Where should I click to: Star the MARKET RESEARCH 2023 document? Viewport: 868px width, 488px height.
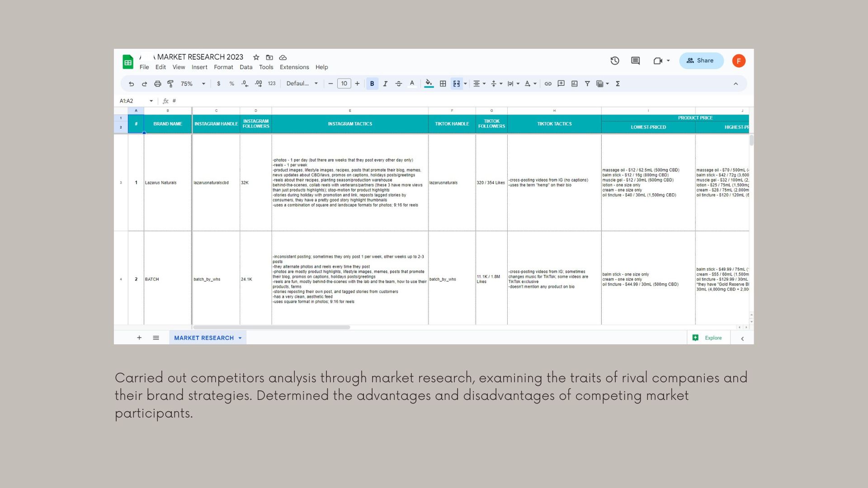click(x=256, y=57)
